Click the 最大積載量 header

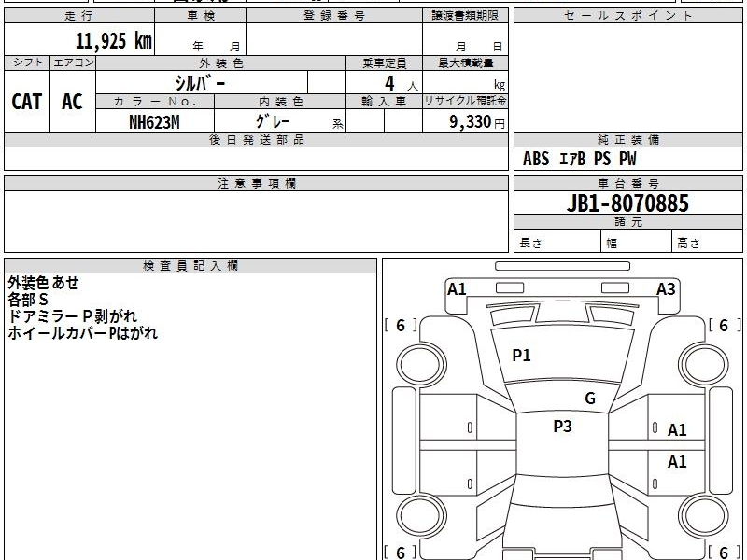[465, 63]
